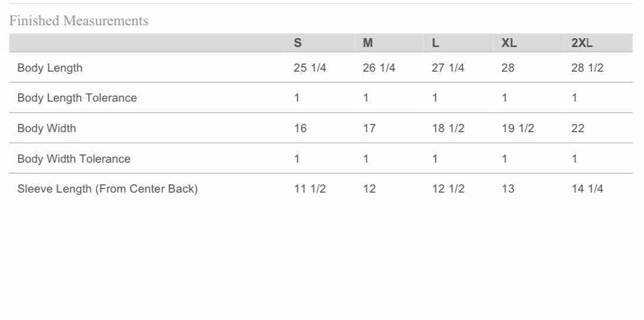Image resolution: width=644 pixels, height=320 pixels.
Task: Click the 25 1/4 Body Length value
Action: [310, 68]
